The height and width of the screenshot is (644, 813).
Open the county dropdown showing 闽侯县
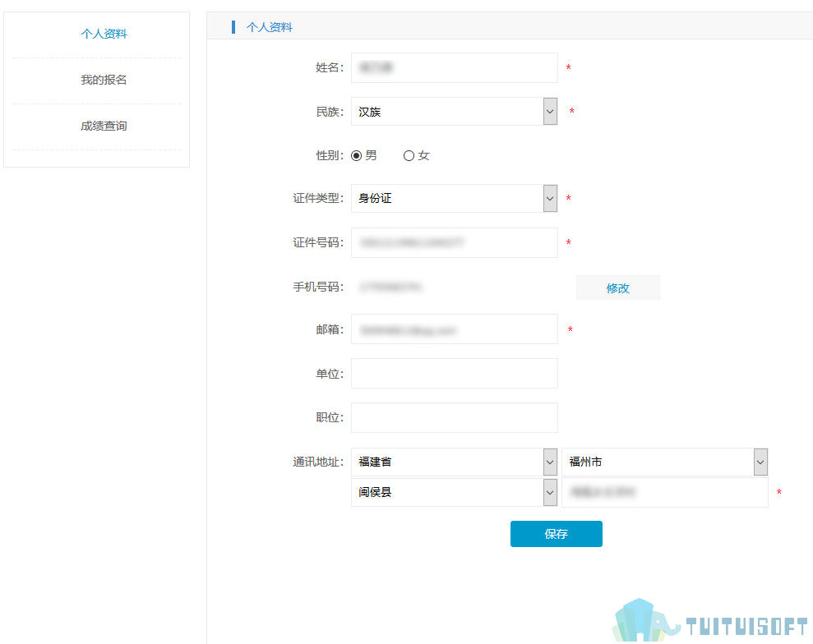click(x=455, y=492)
